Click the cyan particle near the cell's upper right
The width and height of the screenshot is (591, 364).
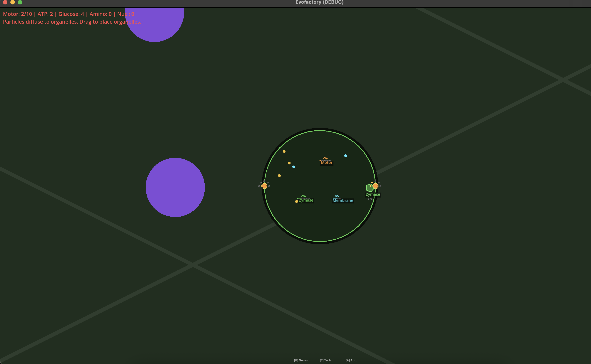pyautogui.click(x=345, y=156)
